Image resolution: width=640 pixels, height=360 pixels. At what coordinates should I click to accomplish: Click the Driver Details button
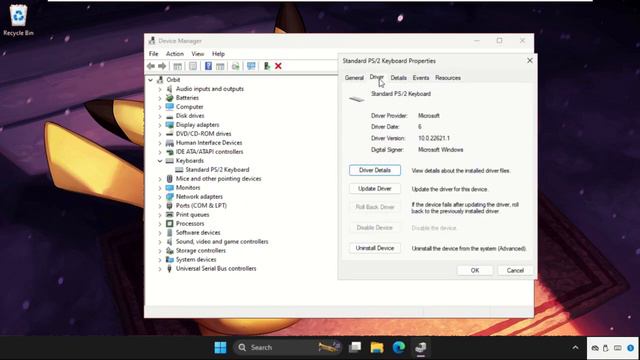tap(375, 170)
